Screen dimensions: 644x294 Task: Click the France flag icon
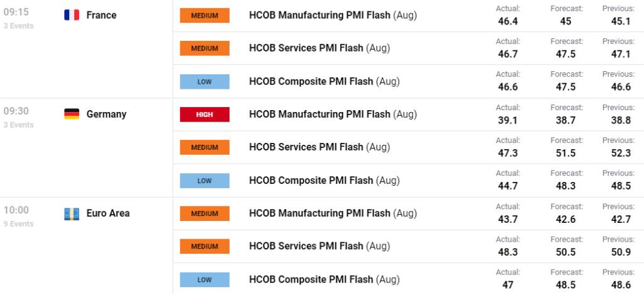[72, 15]
